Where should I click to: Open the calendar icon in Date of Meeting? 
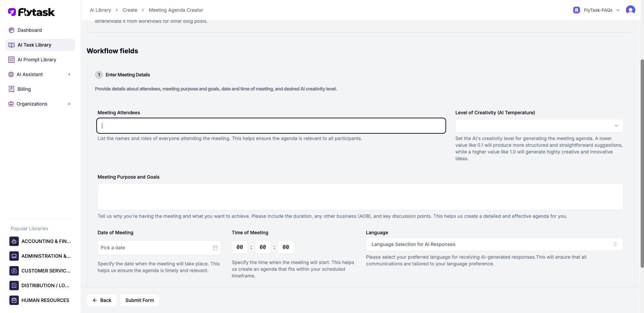215,248
